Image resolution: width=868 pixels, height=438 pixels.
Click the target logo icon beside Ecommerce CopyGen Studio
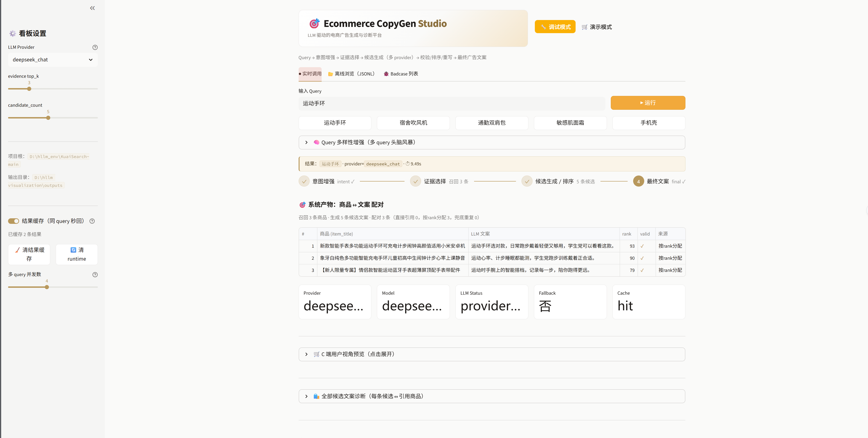click(314, 23)
